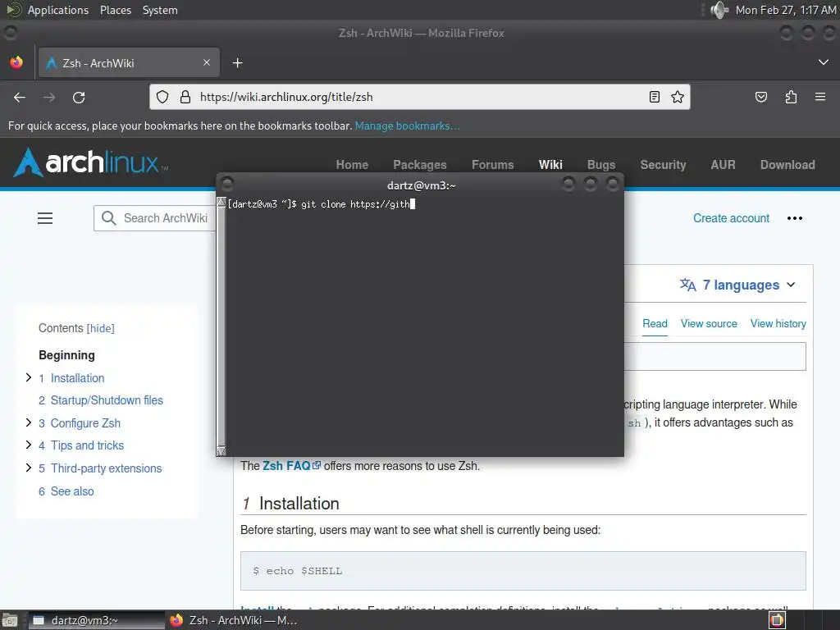
Task: Hide the Contents table
Action: [101, 328]
